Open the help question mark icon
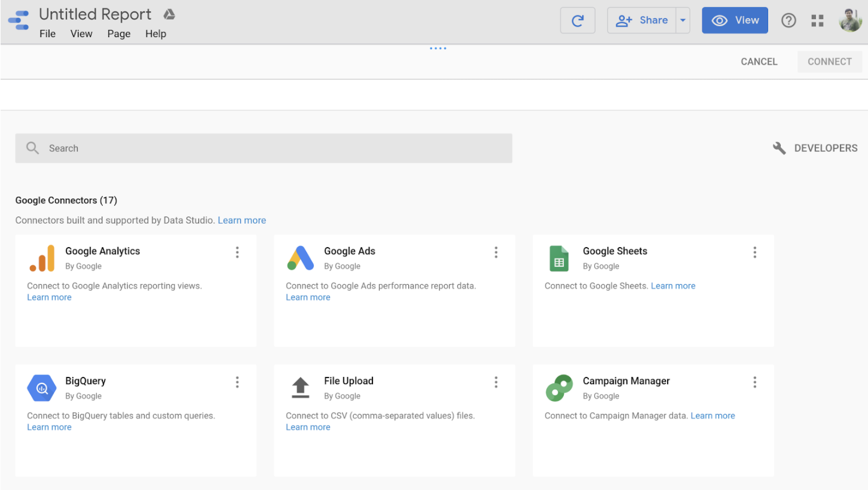The width and height of the screenshot is (868, 490). pos(788,21)
